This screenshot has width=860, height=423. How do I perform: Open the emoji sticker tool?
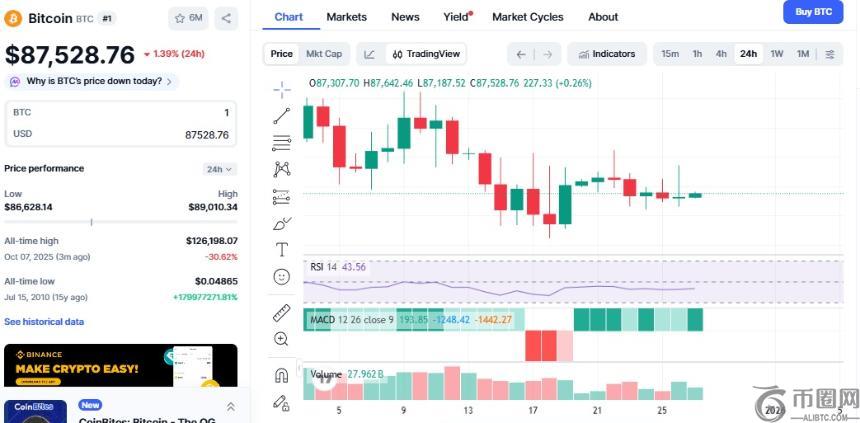(282, 276)
